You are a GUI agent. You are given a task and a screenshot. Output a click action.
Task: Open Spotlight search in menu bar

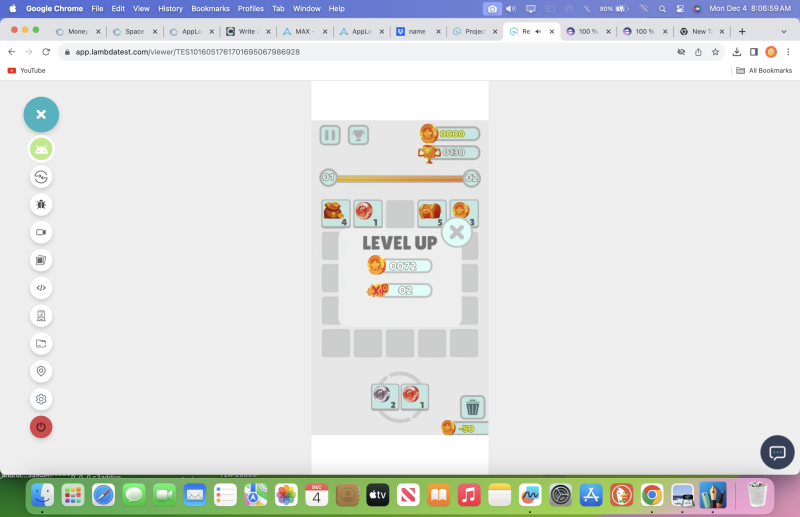click(662, 9)
